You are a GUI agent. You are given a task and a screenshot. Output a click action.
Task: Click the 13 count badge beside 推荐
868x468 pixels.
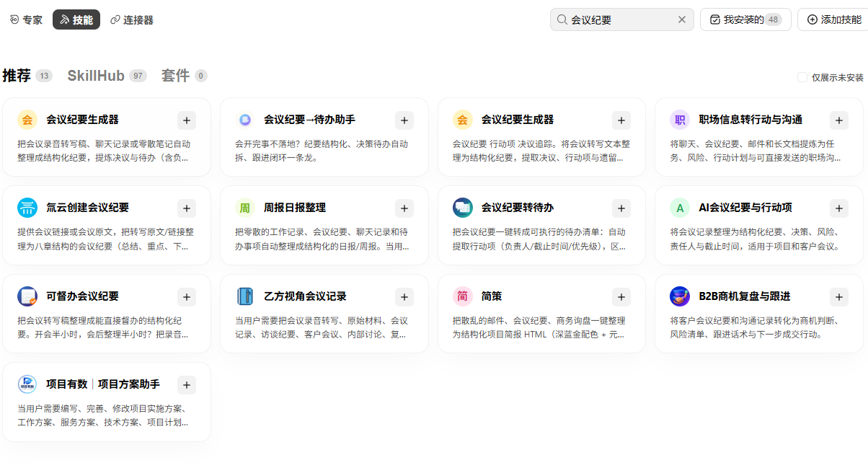(44, 76)
